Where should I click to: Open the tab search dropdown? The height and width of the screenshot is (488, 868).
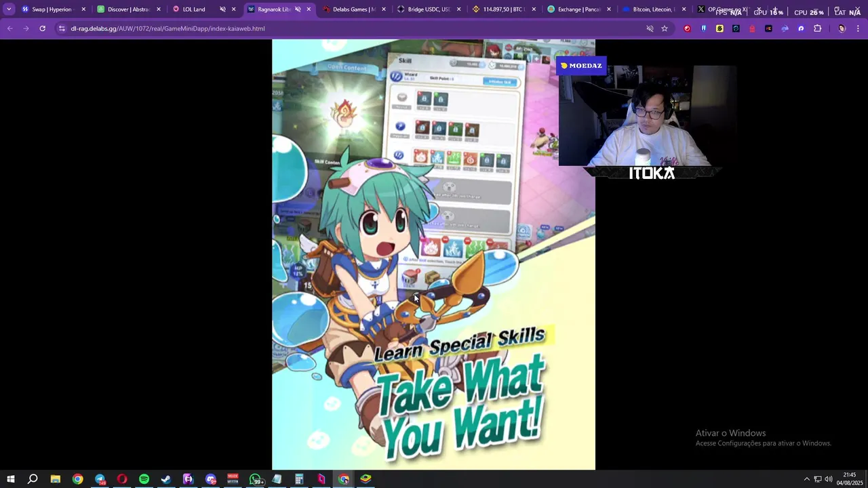click(x=9, y=9)
